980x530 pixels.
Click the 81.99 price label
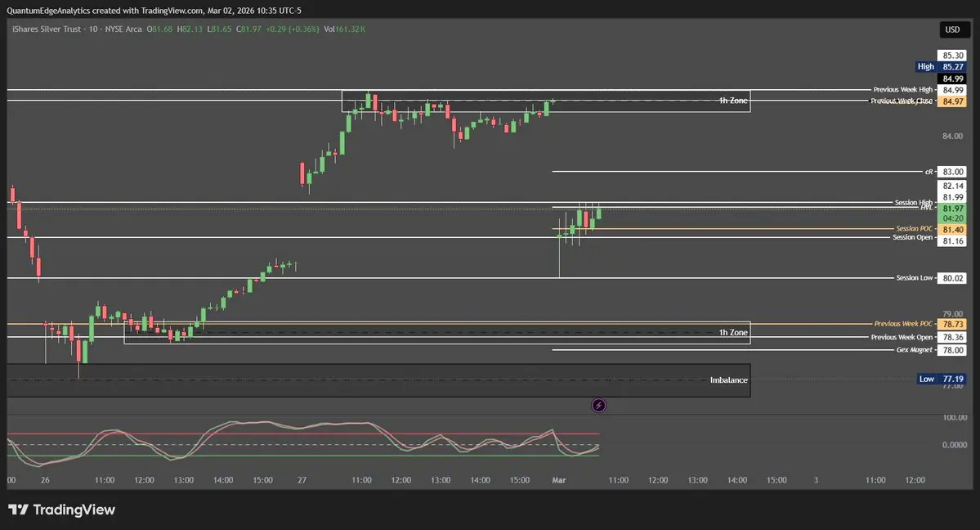(x=952, y=197)
